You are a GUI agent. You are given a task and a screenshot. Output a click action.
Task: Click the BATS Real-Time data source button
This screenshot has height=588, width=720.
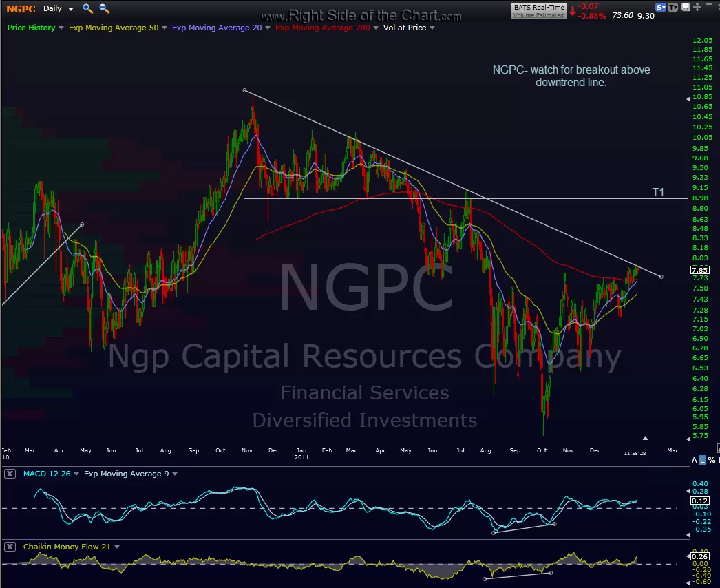pyautogui.click(x=538, y=8)
